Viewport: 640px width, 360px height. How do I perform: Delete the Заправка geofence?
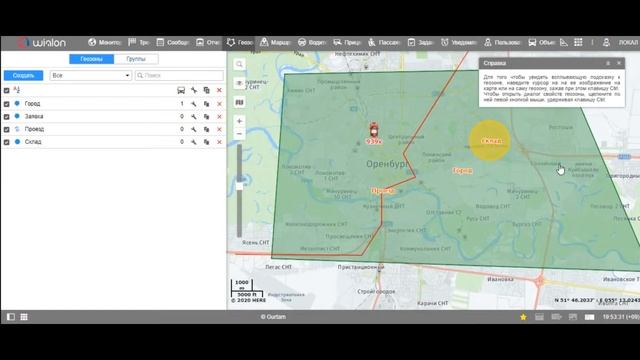(x=219, y=117)
